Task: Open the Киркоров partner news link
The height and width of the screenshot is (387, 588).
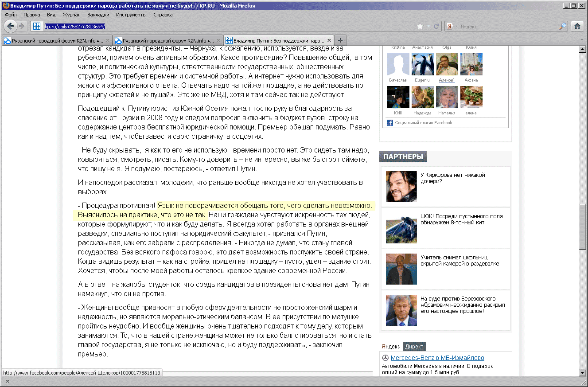Action: click(452, 178)
